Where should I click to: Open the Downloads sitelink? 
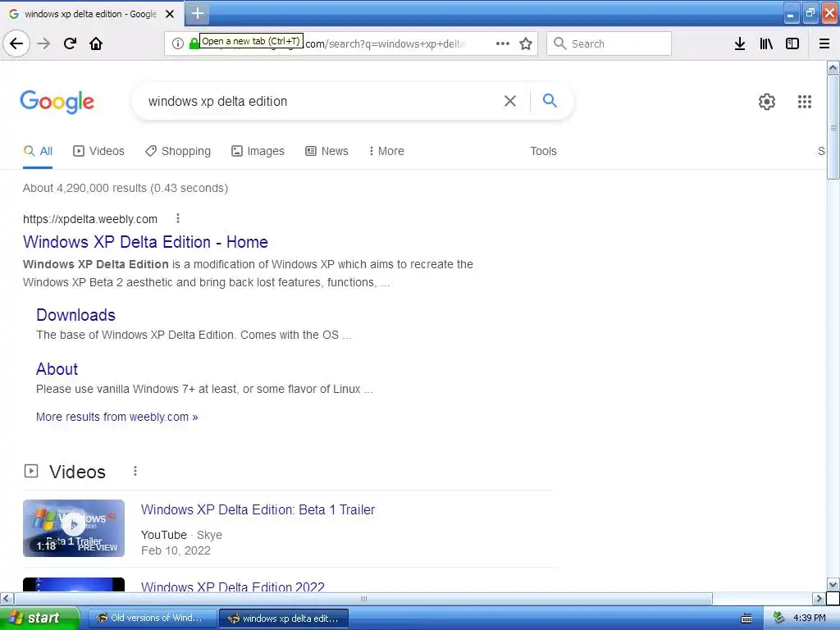(x=75, y=314)
